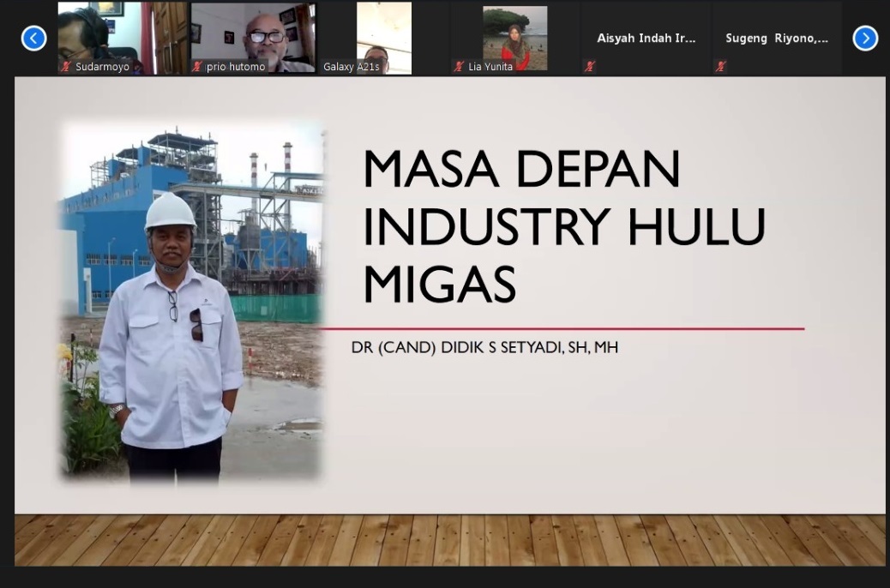The height and width of the screenshot is (588, 890).
Task: Click the prio hutomo name label
Action: [236, 67]
